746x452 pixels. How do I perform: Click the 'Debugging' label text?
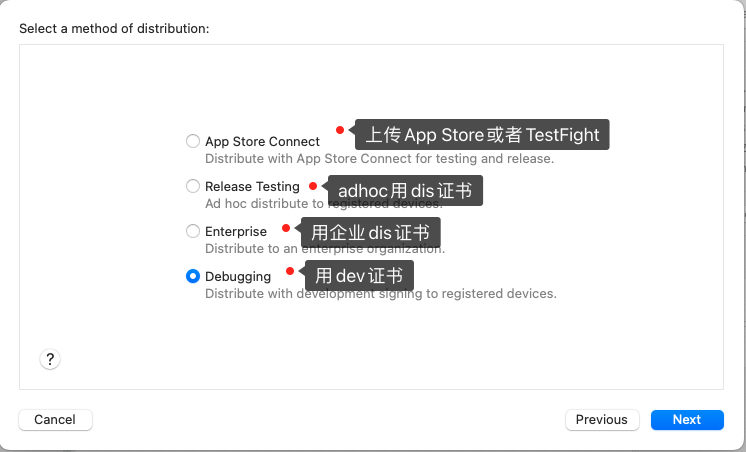(238, 276)
